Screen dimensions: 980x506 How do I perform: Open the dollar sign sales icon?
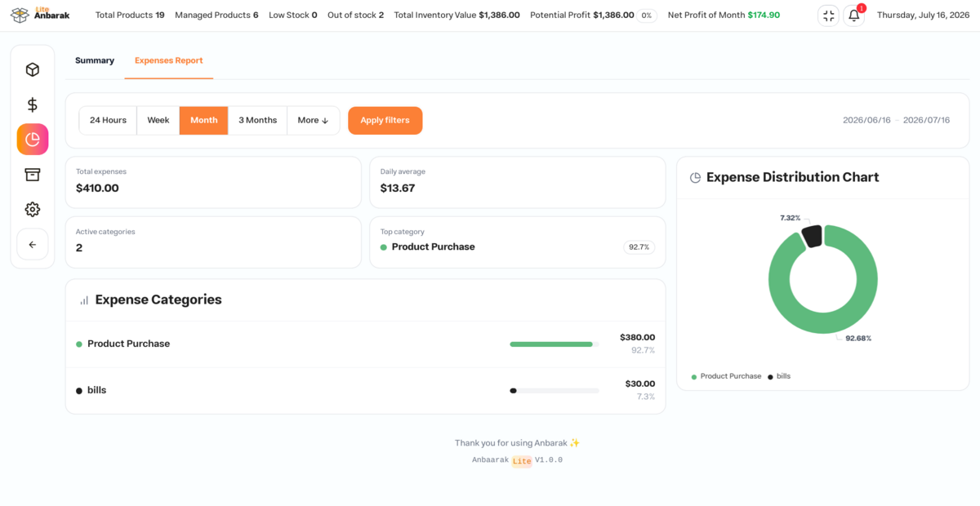tap(33, 104)
